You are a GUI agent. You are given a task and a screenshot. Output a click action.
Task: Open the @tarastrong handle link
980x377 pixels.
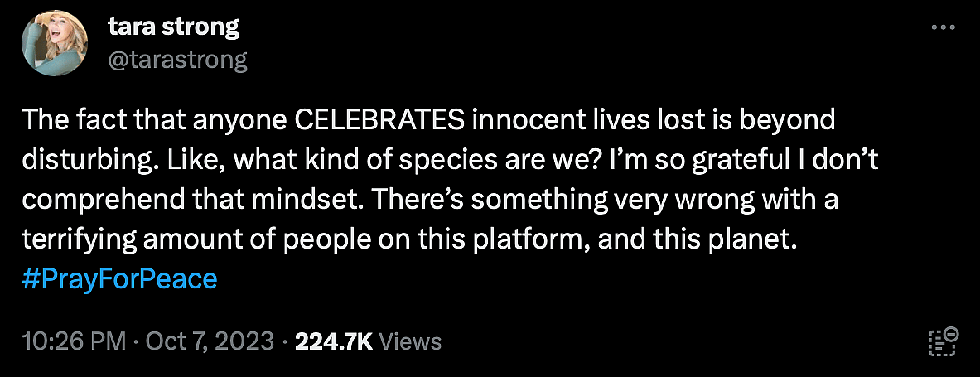click(178, 60)
